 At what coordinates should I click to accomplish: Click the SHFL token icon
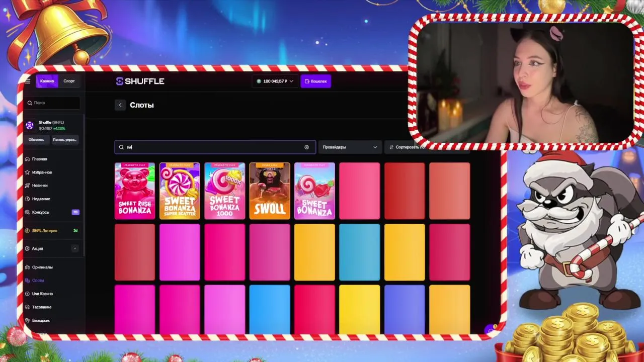[30, 125]
